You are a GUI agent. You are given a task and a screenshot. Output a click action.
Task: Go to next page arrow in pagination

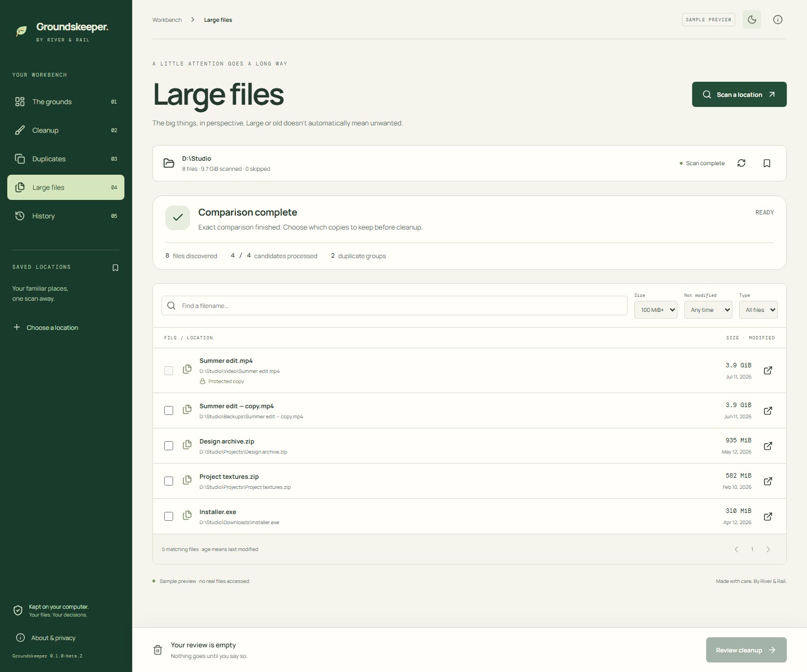pos(768,549)
